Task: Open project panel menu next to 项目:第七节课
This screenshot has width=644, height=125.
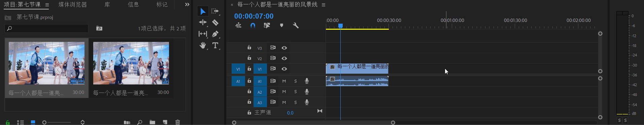Action: pos(47,5)
